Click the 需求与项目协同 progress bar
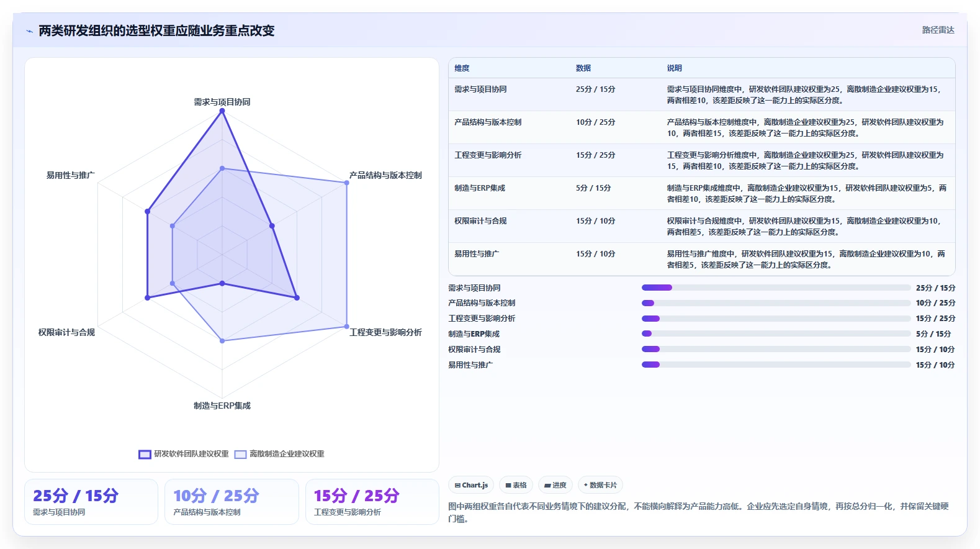Image resolution: width=980 pixels, height=549 pixels. (776, 288)
